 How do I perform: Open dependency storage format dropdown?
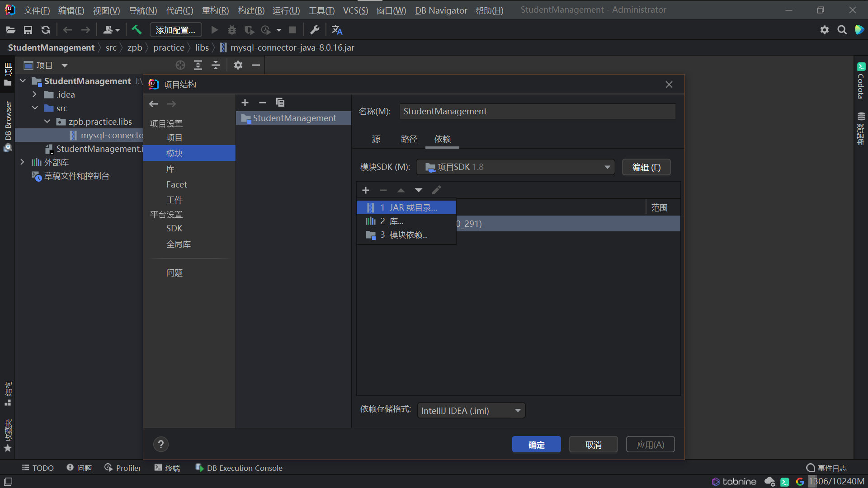pyautogui.click(x=471, y=411)
